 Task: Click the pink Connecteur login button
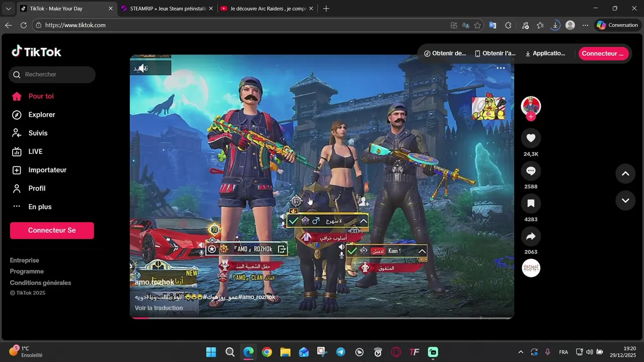tap(603, 53)
